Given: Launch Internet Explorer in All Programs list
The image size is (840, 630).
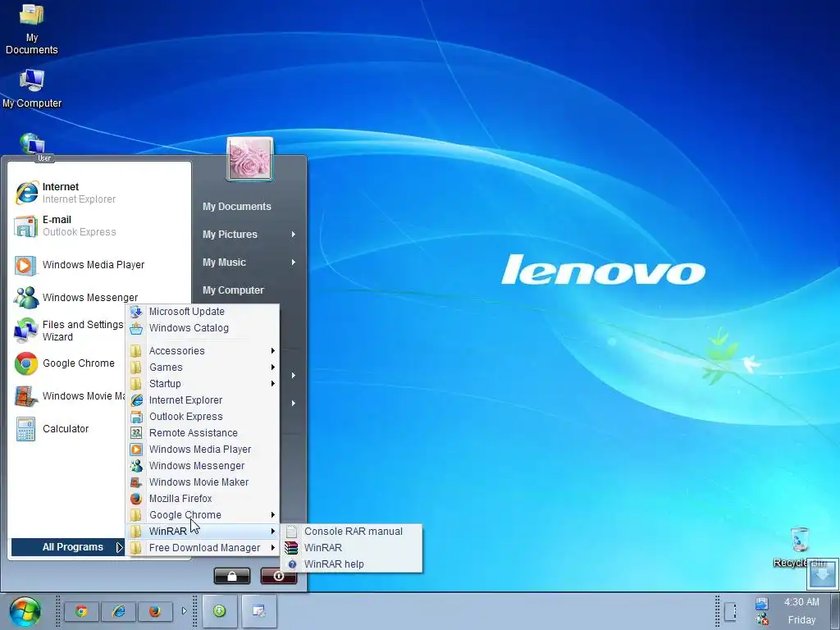Looking at the screenshot, I should pos(203,400).
